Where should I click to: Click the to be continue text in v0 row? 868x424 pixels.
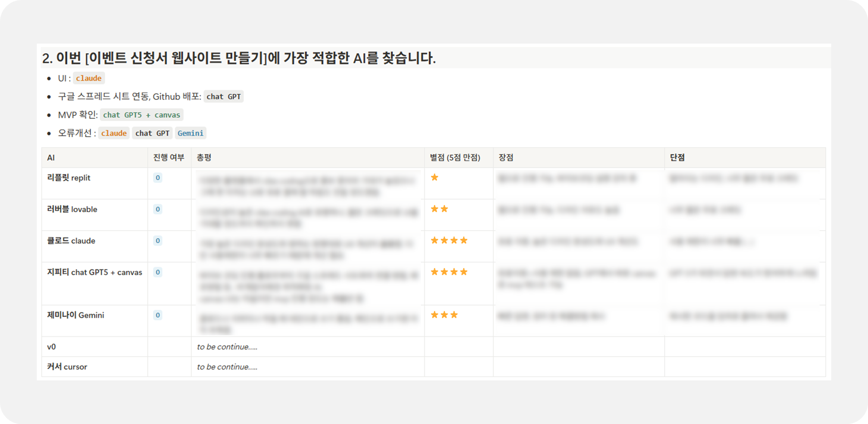point(227,347)
